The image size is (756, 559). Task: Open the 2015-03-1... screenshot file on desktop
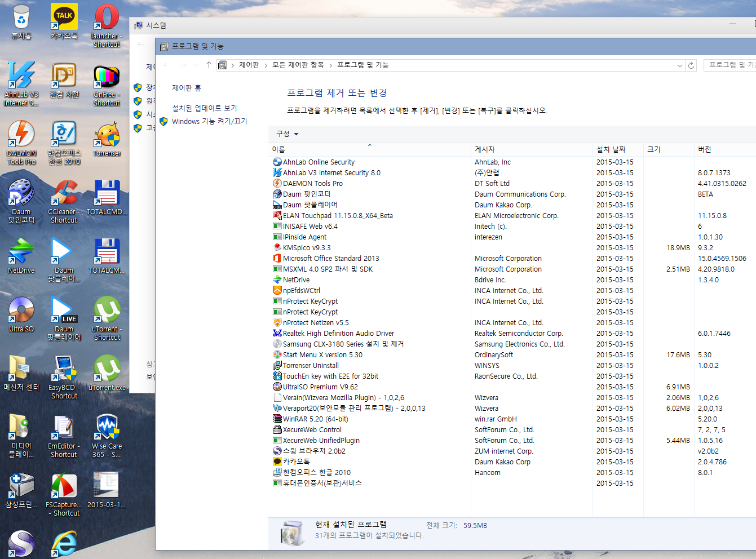coord(107,490)
